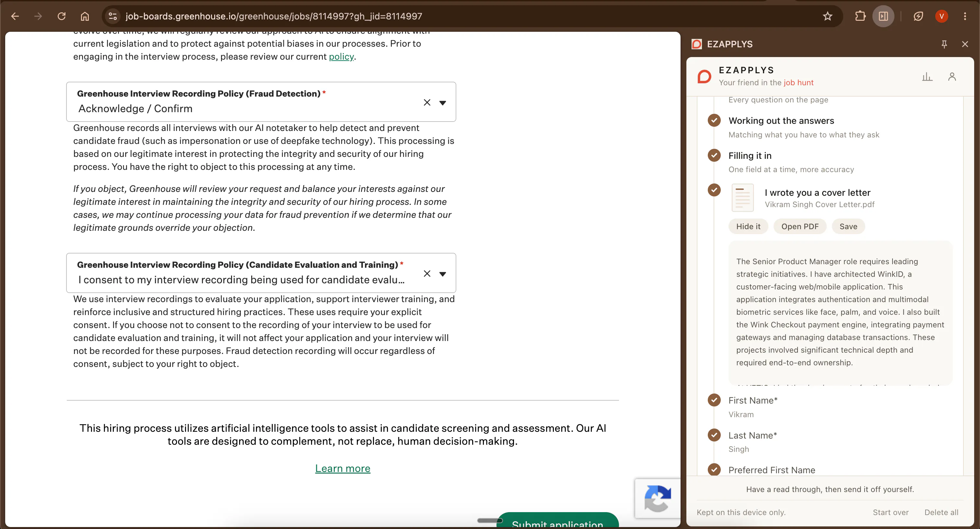View site information icon in address bar
The height and width of the screenshot is (529, 980).
(112, 16)
